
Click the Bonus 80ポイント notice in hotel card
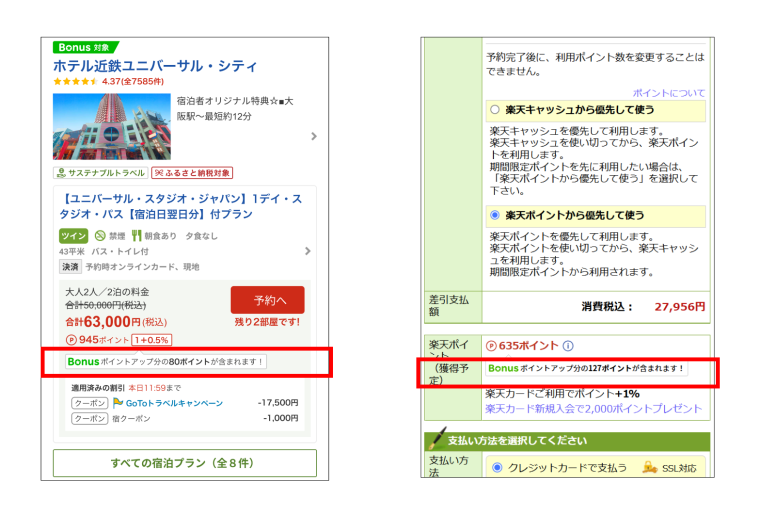tap(166, 361)
